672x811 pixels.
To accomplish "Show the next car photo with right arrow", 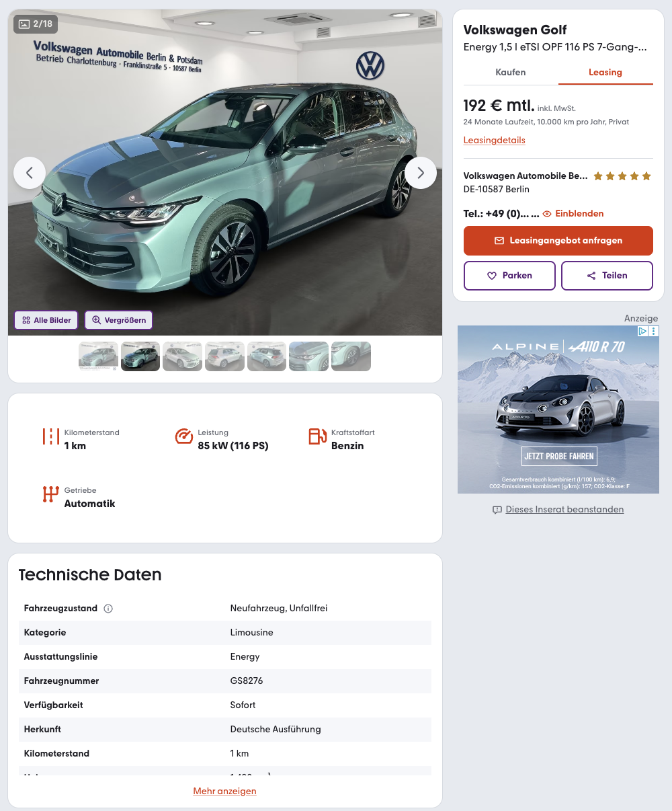I will [421, 173].
